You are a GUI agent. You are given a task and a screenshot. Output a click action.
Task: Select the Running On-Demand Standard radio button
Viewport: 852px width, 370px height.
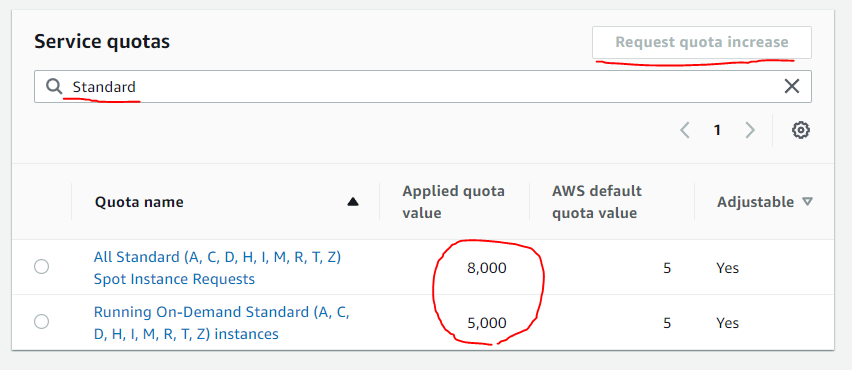(41, 322)
